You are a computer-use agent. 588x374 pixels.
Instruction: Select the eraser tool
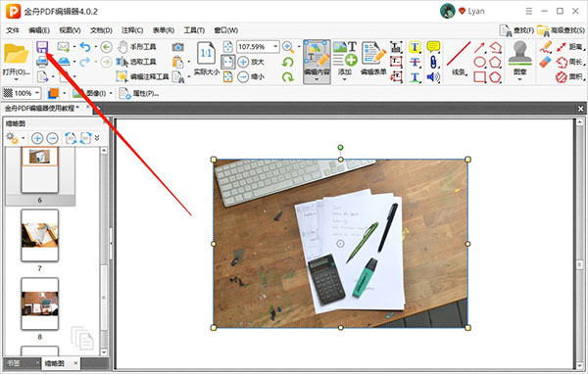click(546, 62)
